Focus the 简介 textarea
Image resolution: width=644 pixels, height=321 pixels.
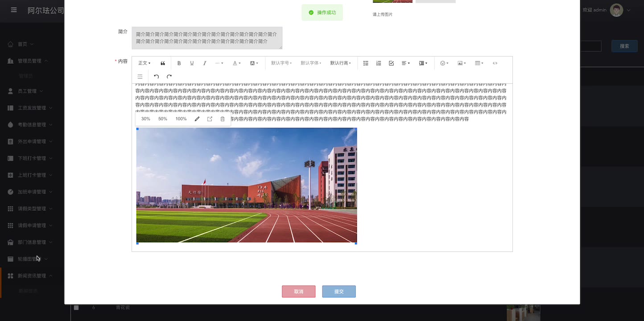click(207, 38)
